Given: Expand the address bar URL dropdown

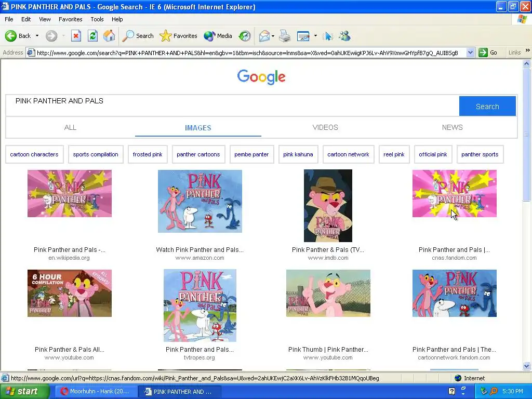Looking at the screenshot, I should 470,52.
